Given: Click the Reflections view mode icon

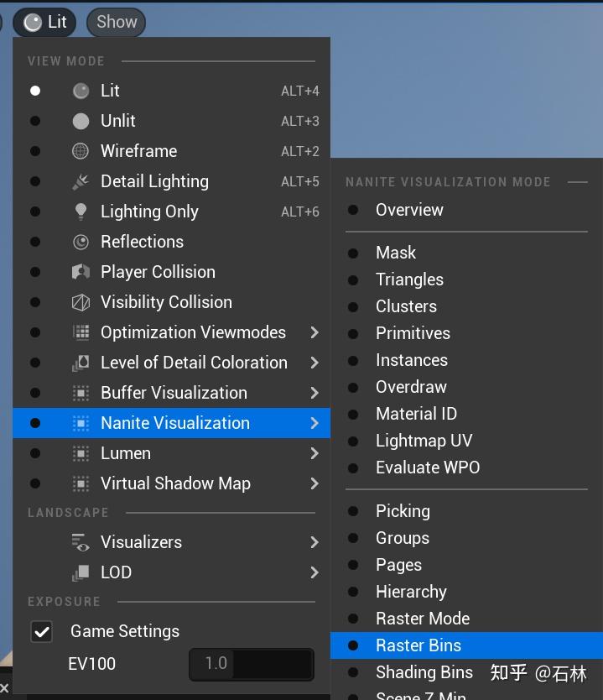Looking at the screenshot, I should pyautogui.click(x=81, y=242).
